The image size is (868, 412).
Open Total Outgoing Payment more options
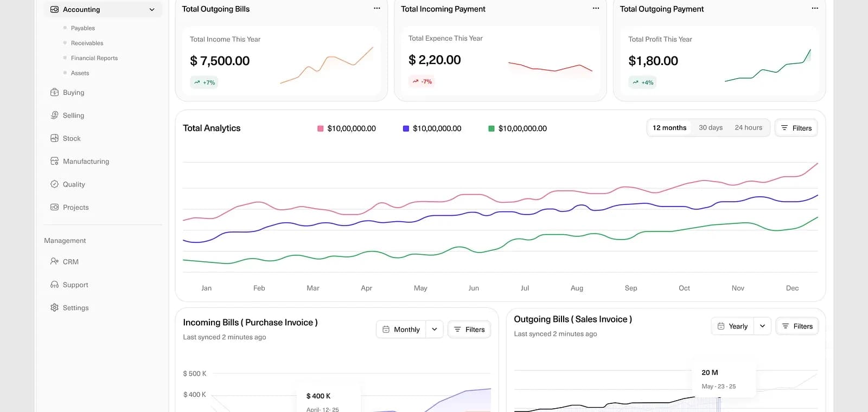pyautogui.click(x=815, y=9)
